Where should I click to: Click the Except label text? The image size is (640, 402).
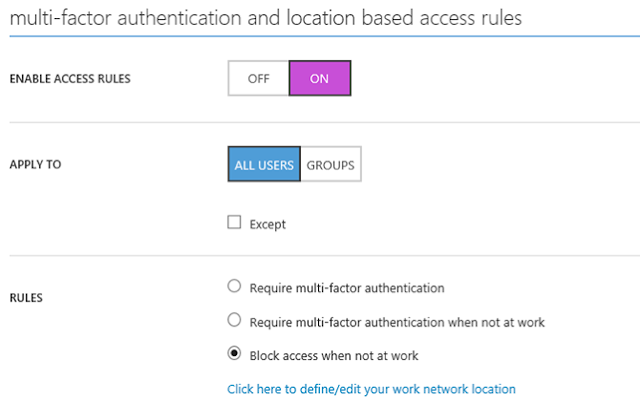coord(267,224)
